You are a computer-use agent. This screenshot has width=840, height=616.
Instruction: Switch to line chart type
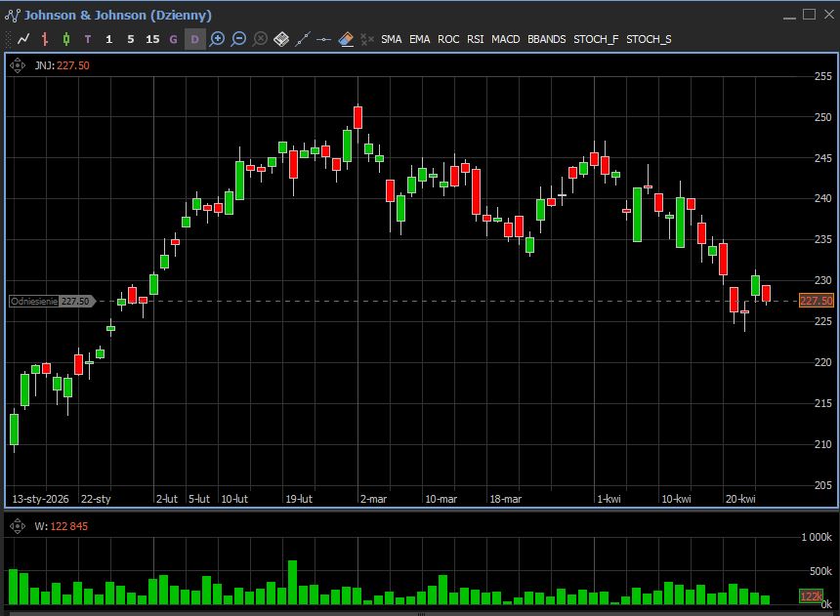[x=23, y=39]
